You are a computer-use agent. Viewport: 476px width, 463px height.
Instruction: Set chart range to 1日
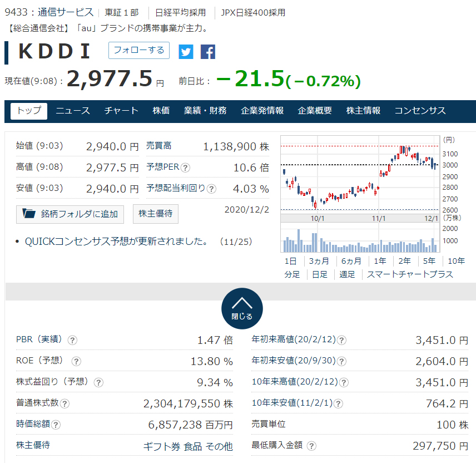(290, 261)
